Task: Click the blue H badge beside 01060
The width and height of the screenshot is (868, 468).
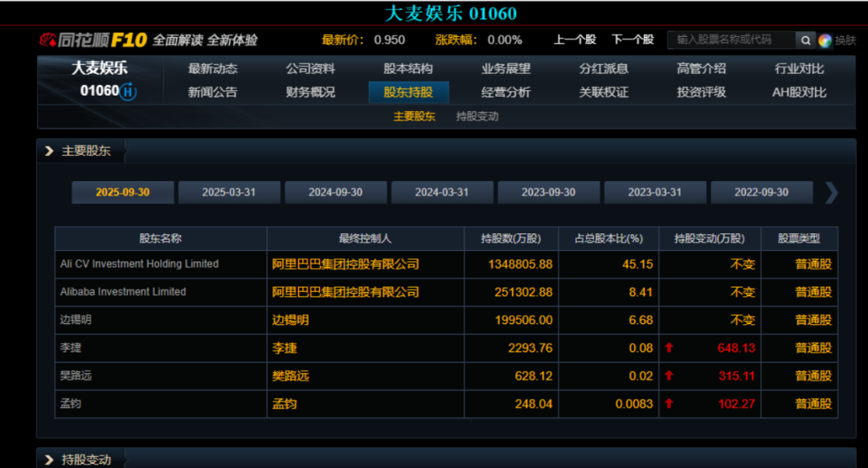Action: click(128, 92)
